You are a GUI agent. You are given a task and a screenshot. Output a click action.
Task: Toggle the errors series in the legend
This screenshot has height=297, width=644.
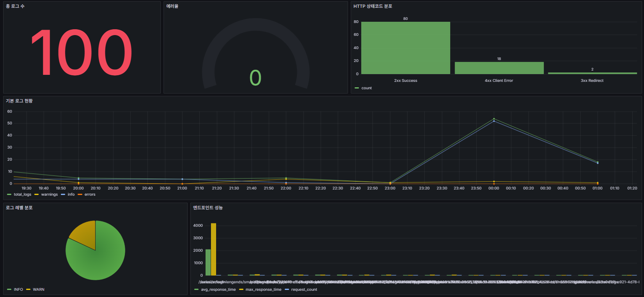90,194
